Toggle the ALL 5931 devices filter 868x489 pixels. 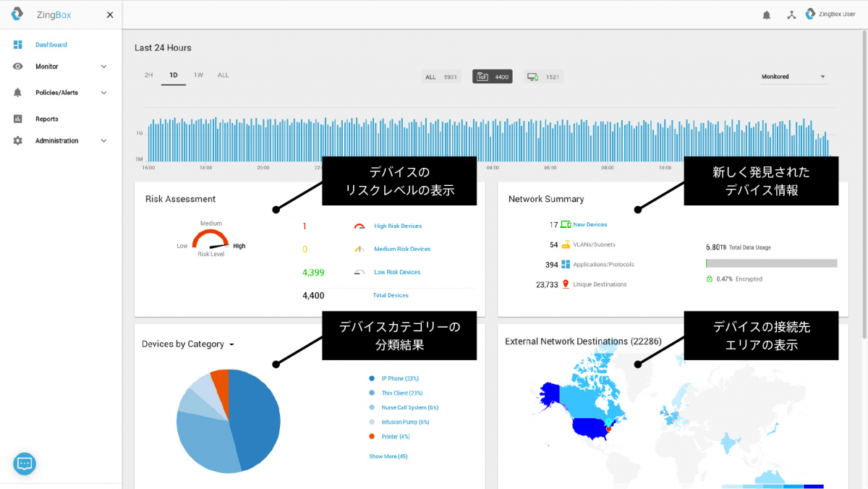click(441, 77)
